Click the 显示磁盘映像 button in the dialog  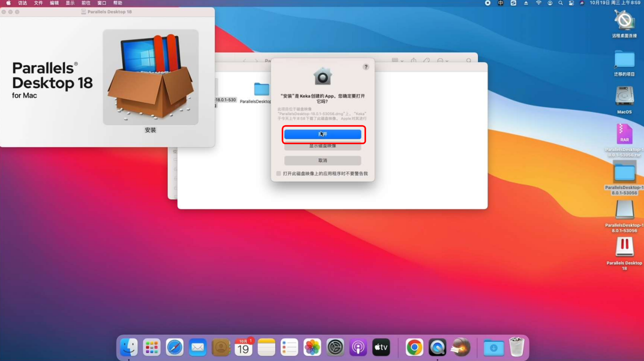(322, 146)
